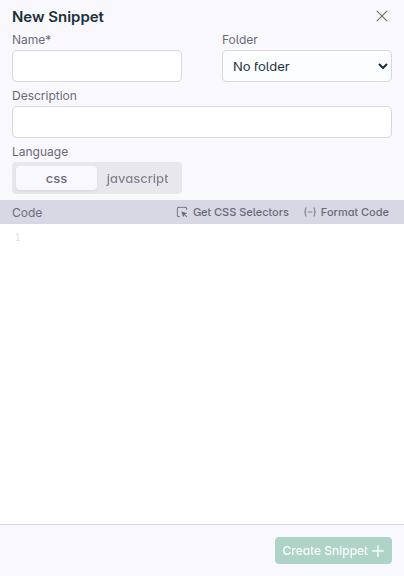Click the Format Code text
404x576 pixels.
pyautogui.click(x=354, y=212)
